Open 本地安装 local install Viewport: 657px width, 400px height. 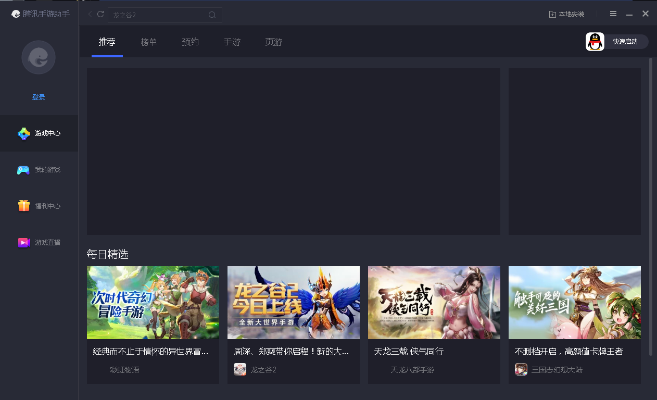566,14
